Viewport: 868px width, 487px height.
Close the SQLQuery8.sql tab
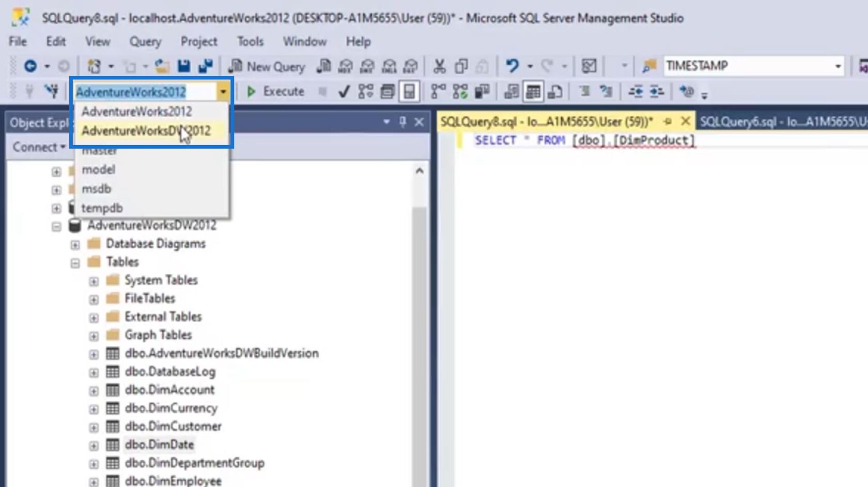tap(686, 121)
